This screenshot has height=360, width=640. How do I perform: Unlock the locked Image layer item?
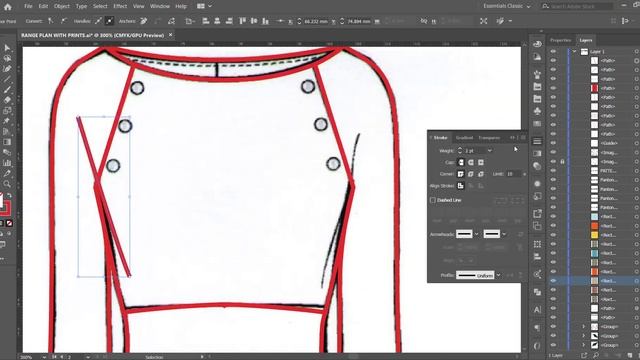pos(562,162)
